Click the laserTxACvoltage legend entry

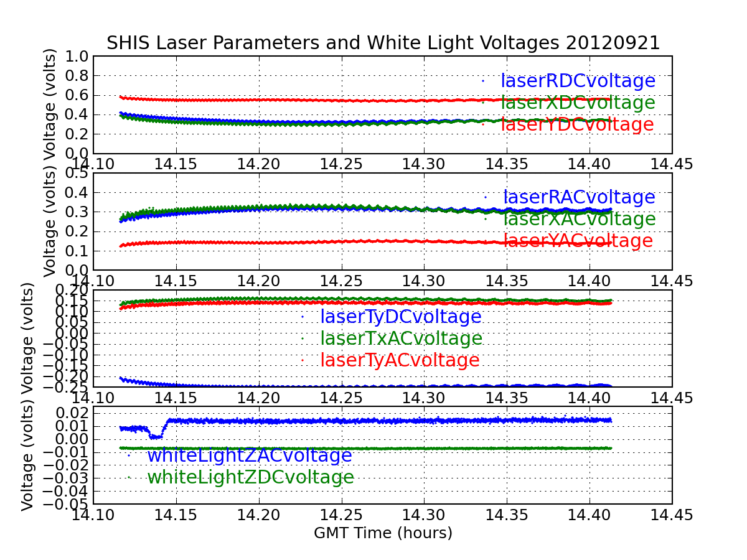click(401, 339)
